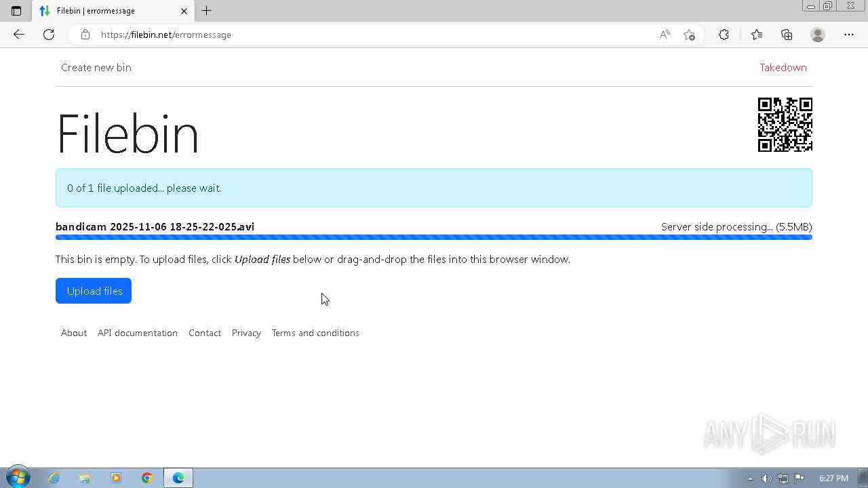This screenshot has width=868, height=488.
Task: Open network status tray icon
Action: [783, 479]
